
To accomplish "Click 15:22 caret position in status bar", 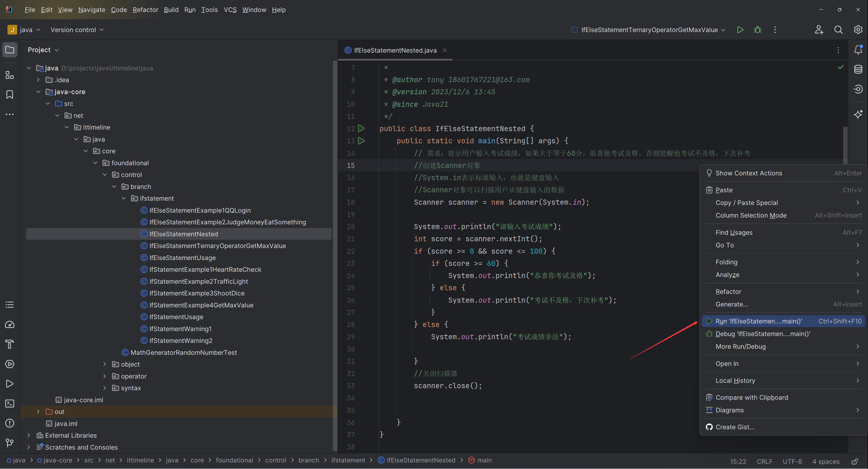I will click(738, 461).
